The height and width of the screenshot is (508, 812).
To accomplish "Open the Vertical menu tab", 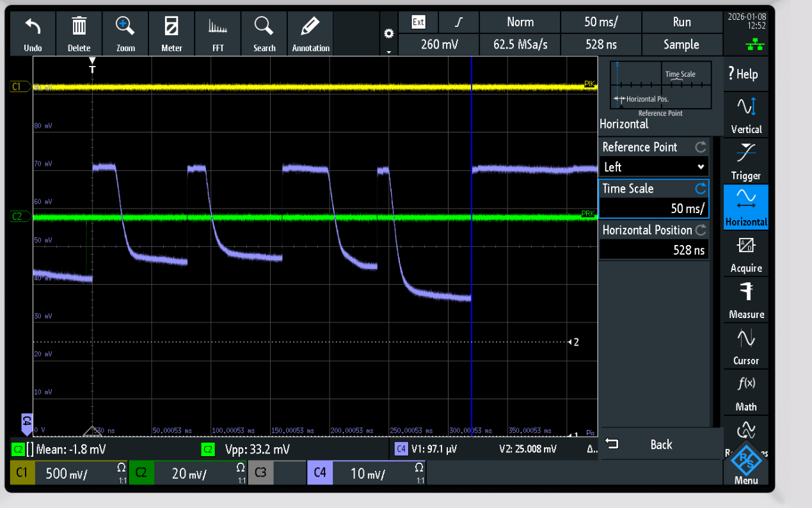I will pyautogui.click(x=746, y=115).
